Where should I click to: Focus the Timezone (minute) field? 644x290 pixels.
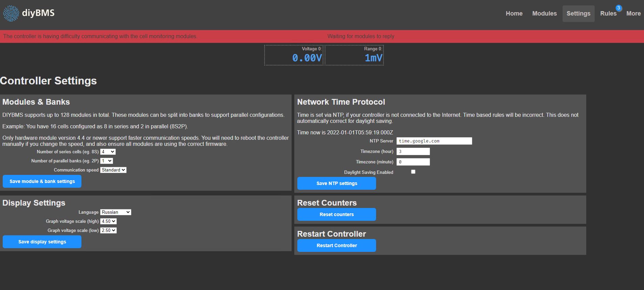[413, 162]
